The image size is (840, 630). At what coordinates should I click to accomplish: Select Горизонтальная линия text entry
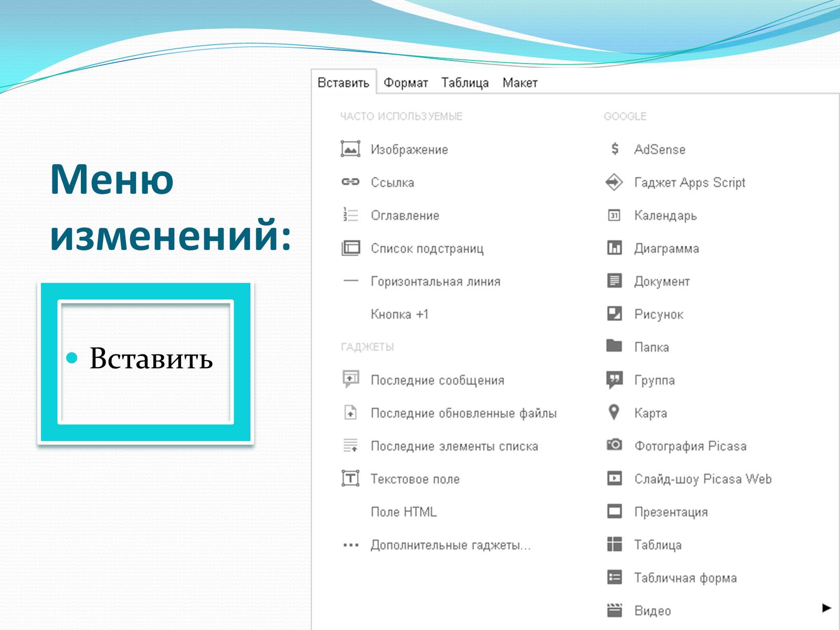pyautogui.click(x=436, y=281)
